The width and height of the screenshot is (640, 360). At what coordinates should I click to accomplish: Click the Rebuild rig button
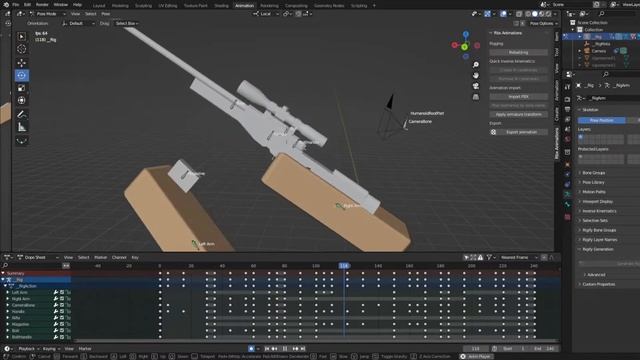pyautogui.click(x=518, y=52)
